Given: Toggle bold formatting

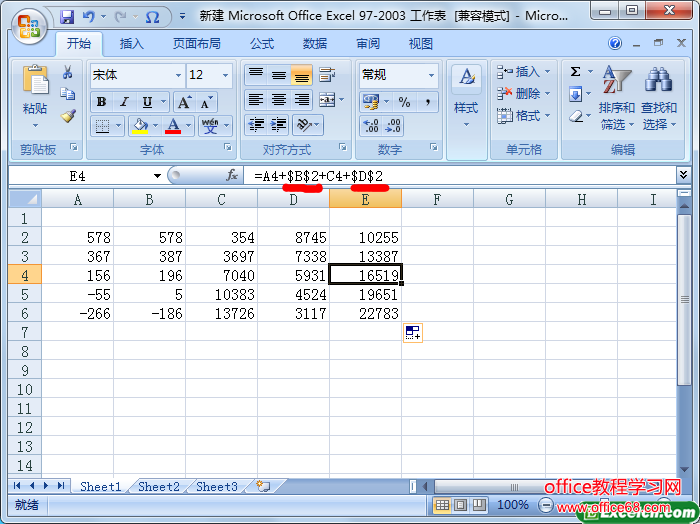Looking at the screenshot, I should [x=101, y=102].
